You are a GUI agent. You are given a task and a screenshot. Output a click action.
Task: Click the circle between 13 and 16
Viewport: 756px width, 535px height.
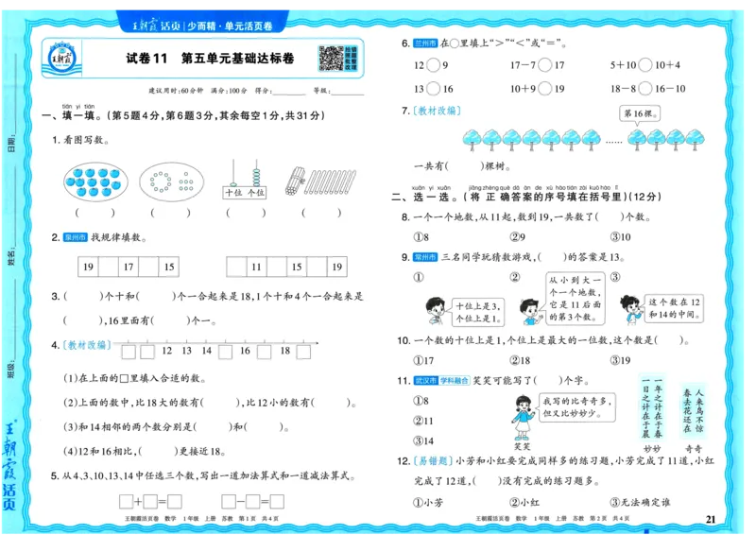click(434, 88)
